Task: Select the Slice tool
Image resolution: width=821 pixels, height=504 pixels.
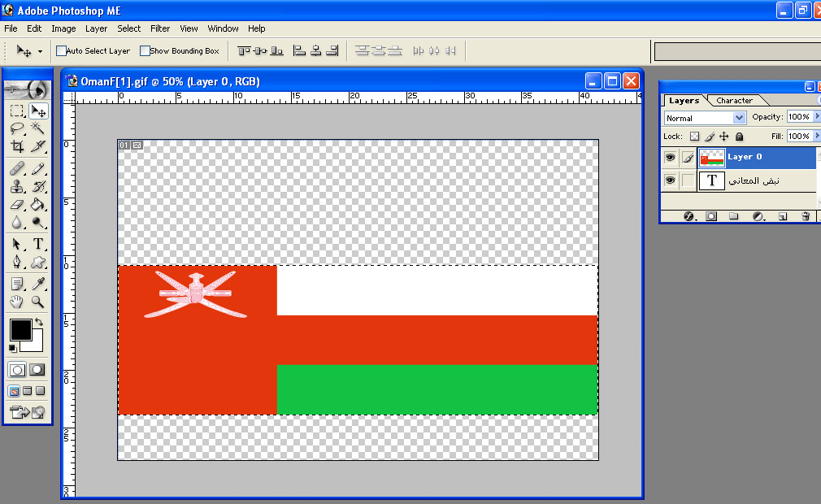Action: point(37,146)
